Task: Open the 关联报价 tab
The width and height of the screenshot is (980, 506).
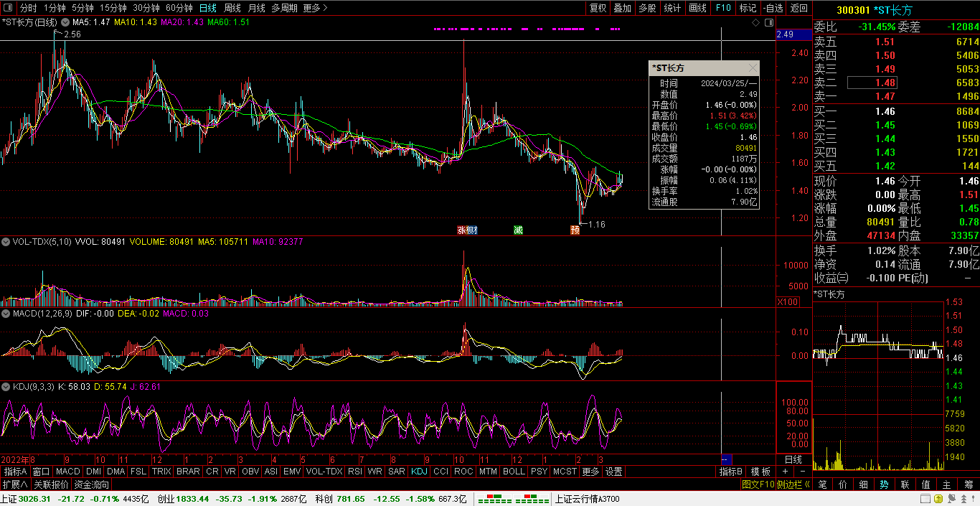Action: (51, 485)
